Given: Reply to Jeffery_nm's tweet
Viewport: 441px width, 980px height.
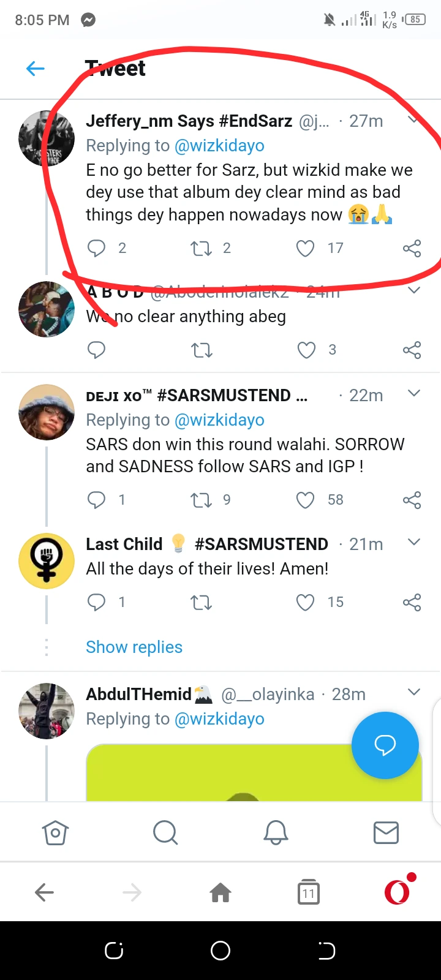Looking at the screenshot, I should point(97,248).
